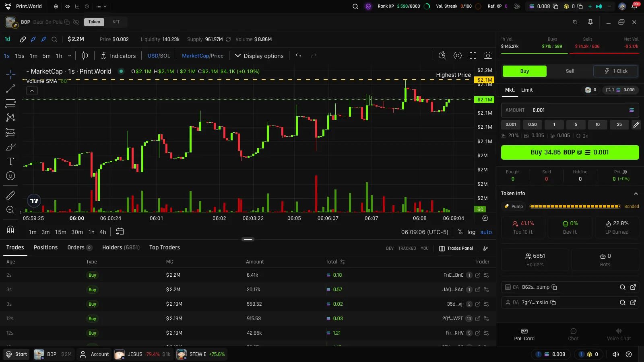Open the list menu dropdown in top bar

[x=101, y=6]
